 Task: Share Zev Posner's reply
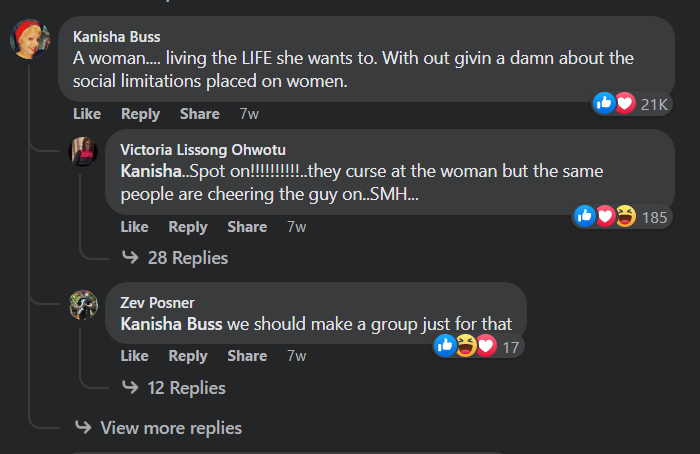247,356
